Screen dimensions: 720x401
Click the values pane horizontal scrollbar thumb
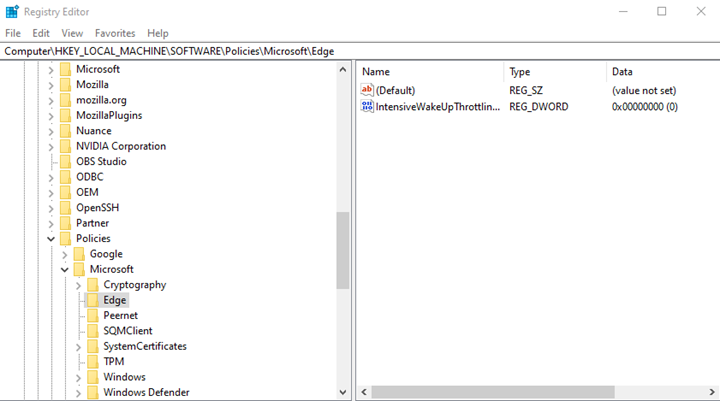[493, 392]
